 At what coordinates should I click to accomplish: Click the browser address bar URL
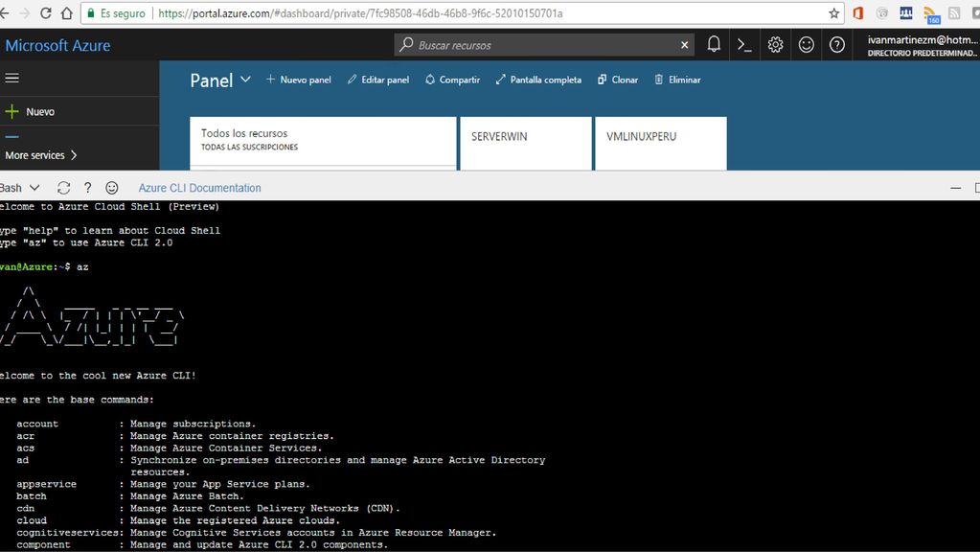tap(360, 13)
